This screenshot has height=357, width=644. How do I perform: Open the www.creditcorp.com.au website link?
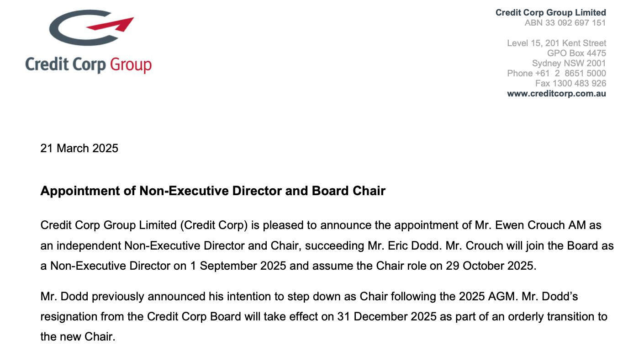pyautogui.click(x=557, y=93)
